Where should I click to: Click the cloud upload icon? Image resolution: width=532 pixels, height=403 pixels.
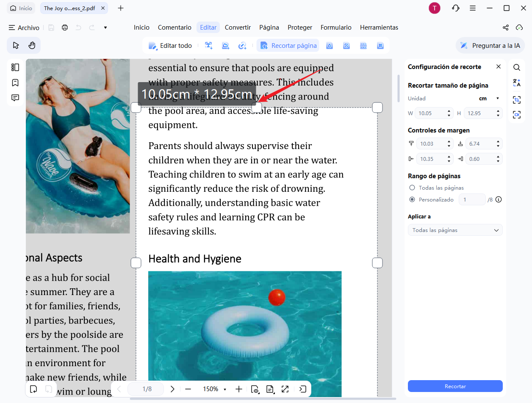coord(519,28)
